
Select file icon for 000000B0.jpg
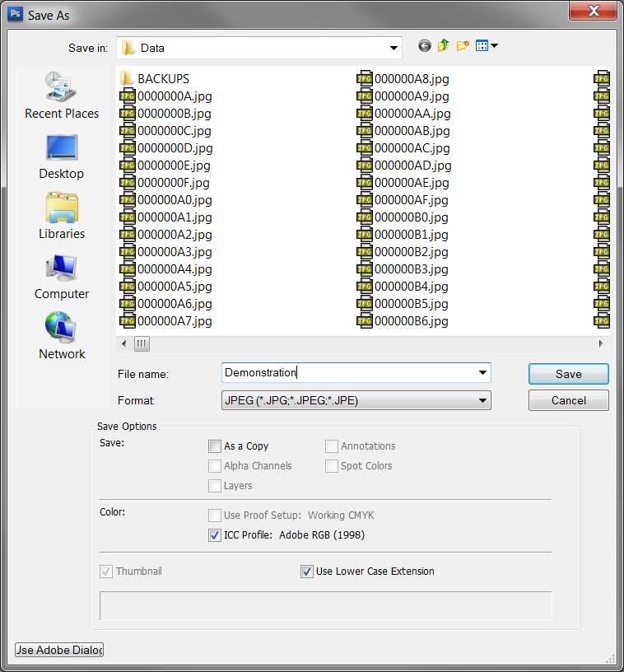pos(365,217)
